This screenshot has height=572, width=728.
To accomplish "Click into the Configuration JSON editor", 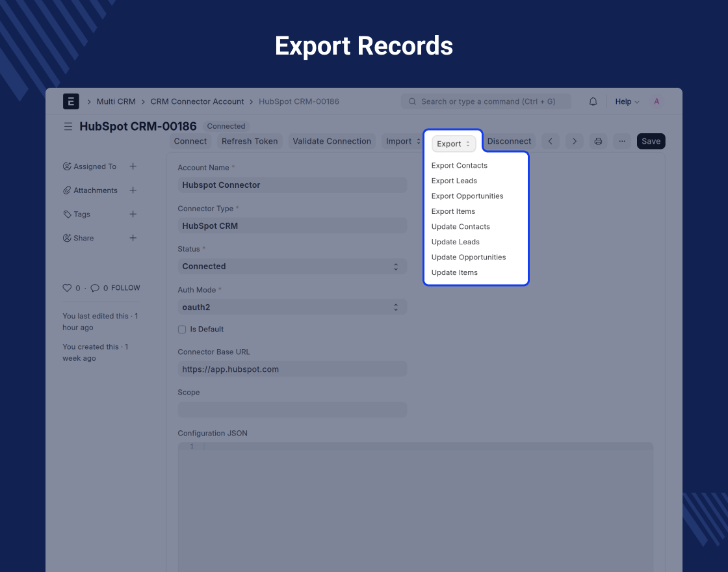I will point(415,507).
